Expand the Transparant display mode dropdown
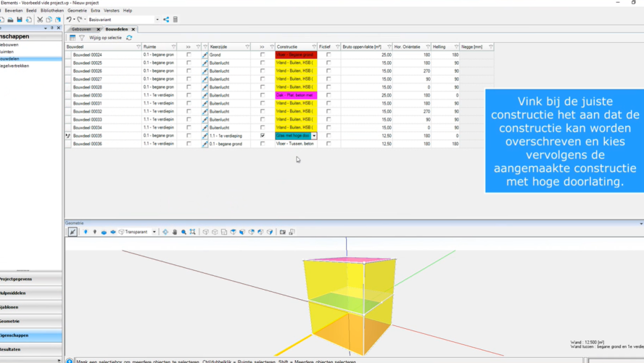 click(154, 232)
